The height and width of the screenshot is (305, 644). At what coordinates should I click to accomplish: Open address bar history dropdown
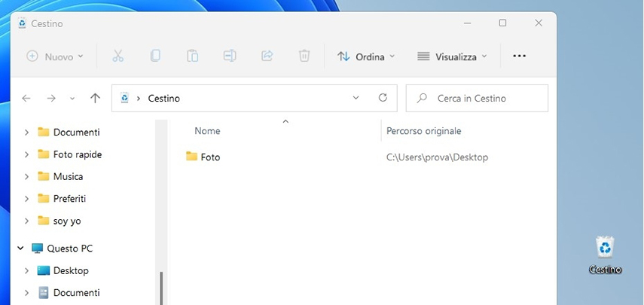356,98
